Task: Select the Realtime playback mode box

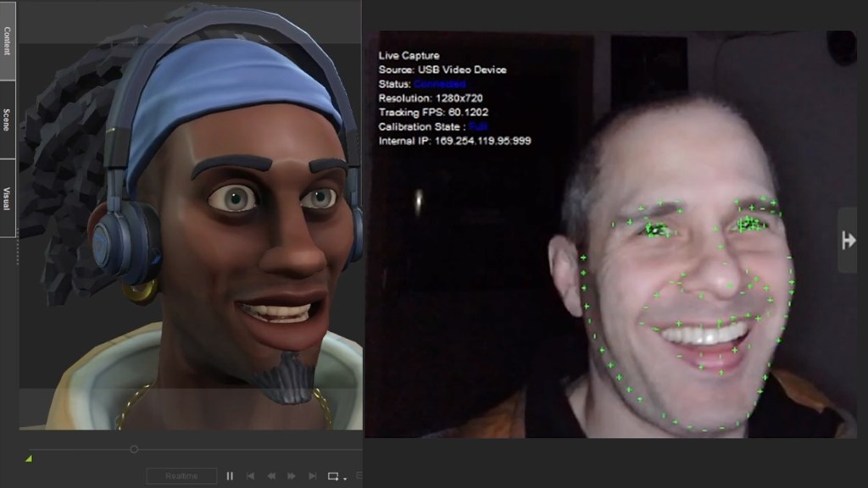Action: 181,476
